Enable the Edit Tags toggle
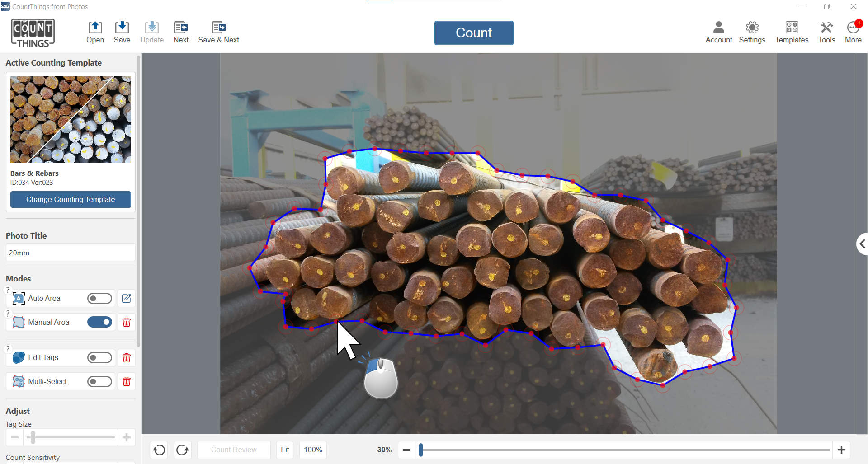Image resolution: width=868 pixels, height=464 pixels. point(99,358)
